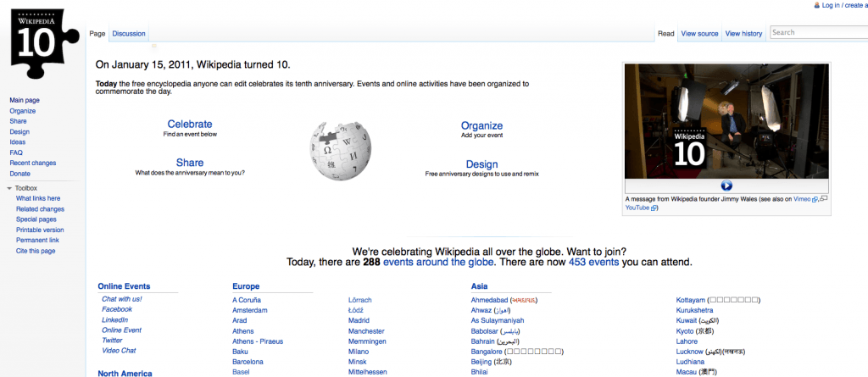Open the LinkedIn online event link
Viewport: 868px width, 377px height.
point(114,320)
